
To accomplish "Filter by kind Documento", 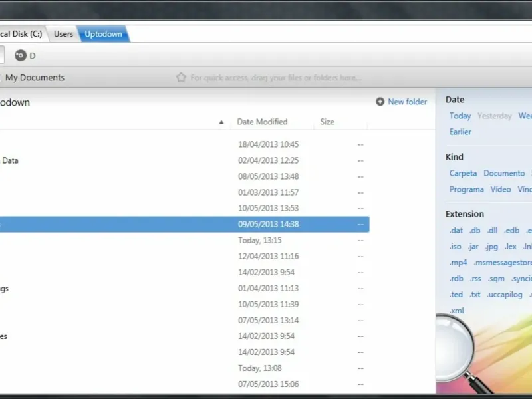I will [504, 174].
